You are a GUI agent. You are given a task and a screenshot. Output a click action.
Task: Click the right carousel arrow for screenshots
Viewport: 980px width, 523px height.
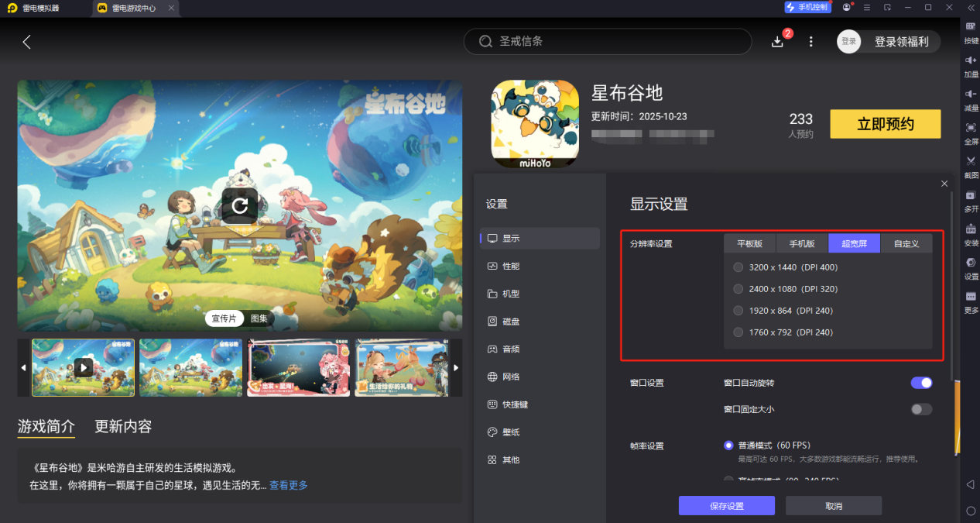[x=457, y=368]
